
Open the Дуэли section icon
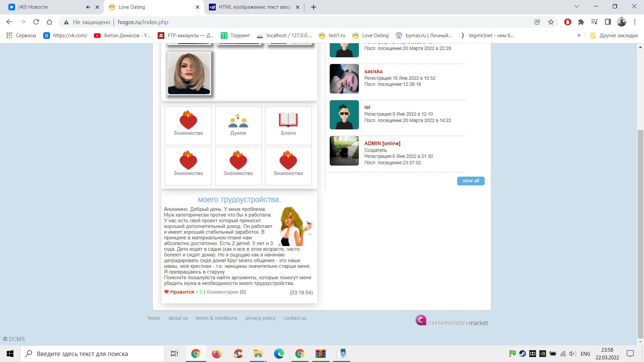click(238, 121)
